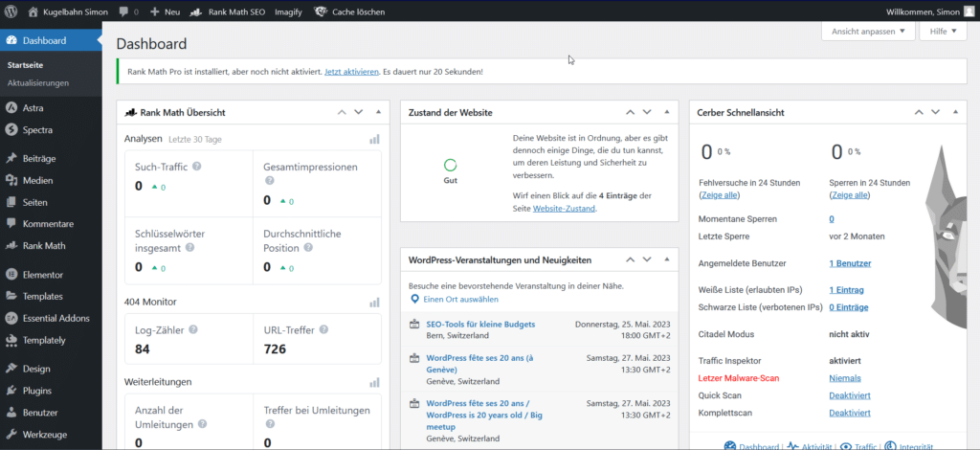Click Deaktiviert next to Komplettscan
Image resolution: width=980 pixels, height=450 pixels.
click(850, 413)
